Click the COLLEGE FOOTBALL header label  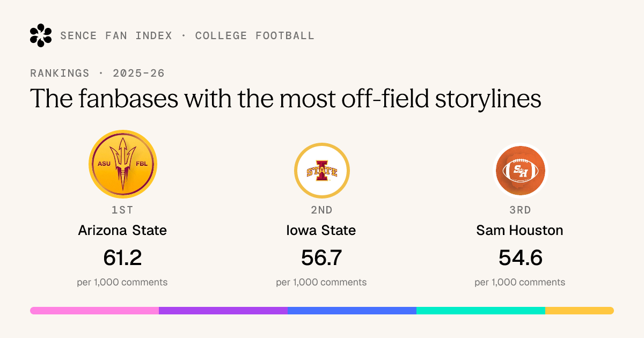tap(255, 36)
